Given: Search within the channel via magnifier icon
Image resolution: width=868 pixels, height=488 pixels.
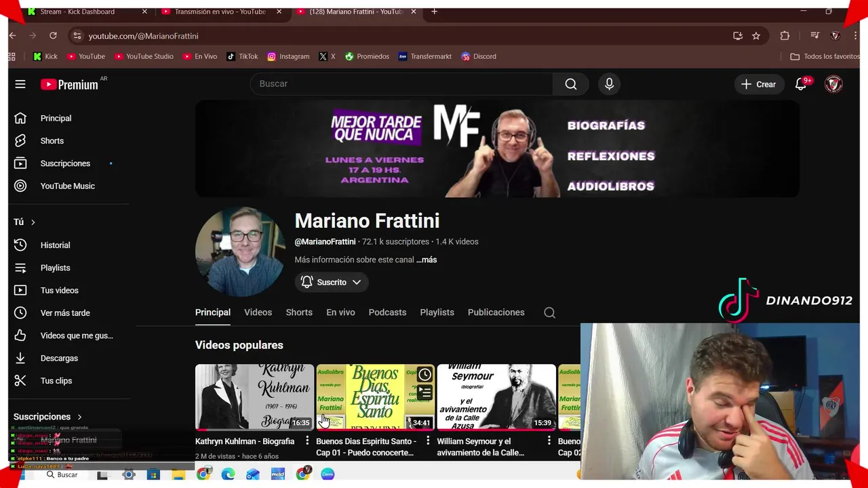Looking at the screenshot, I should pos(549,312).
